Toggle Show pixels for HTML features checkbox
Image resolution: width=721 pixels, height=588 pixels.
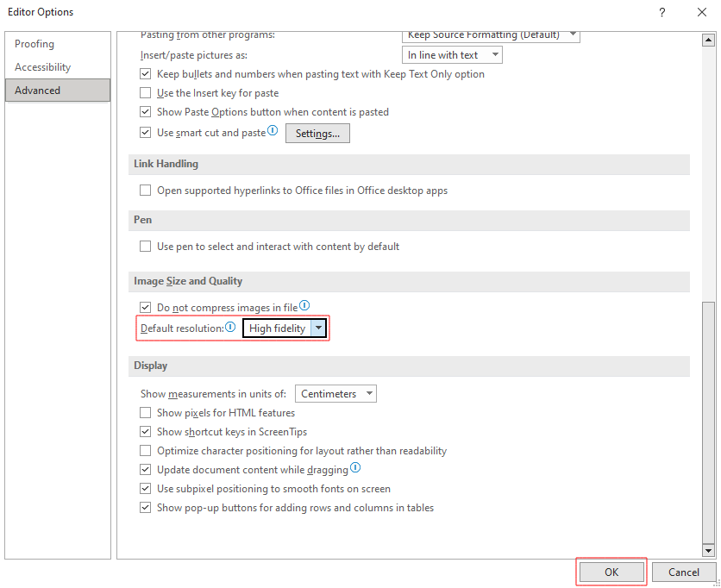[x=145, y=413]
